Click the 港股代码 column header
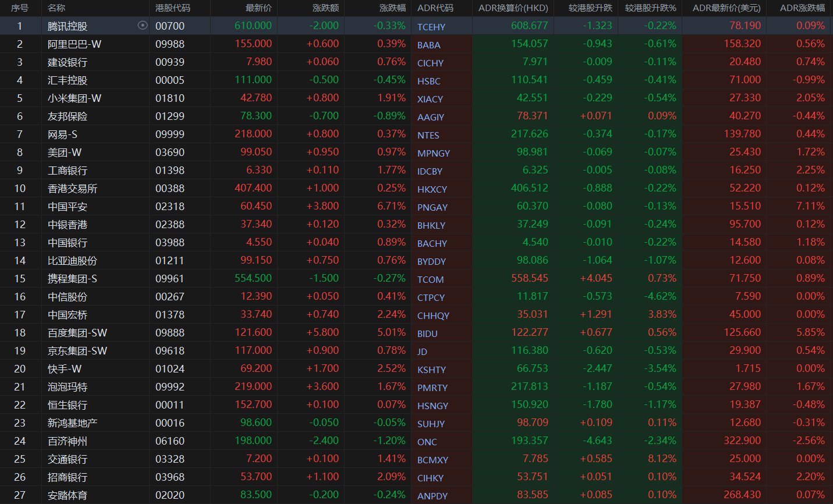 pyautogui.click(x=172, y=8)
